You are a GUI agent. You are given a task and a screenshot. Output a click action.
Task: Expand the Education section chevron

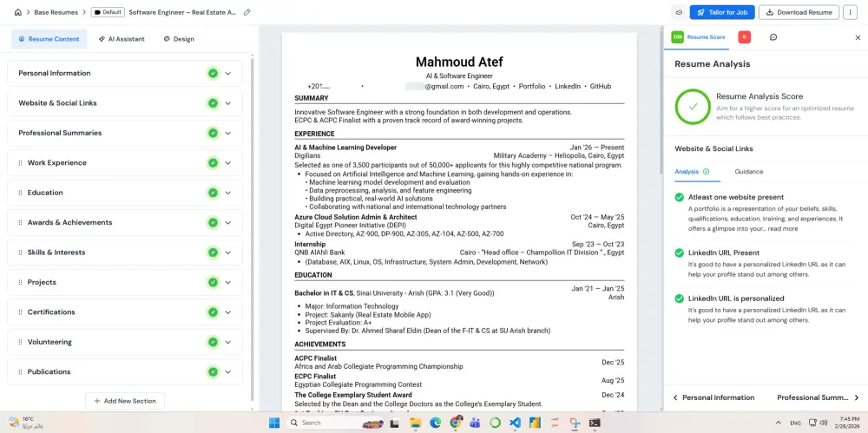click(228, 193)
